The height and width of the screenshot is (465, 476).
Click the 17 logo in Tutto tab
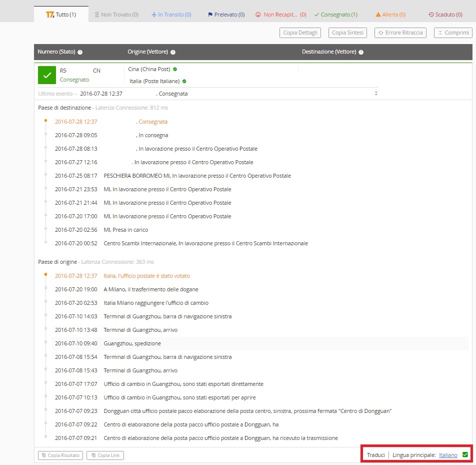pyautogui.click(x=49, y=15)
